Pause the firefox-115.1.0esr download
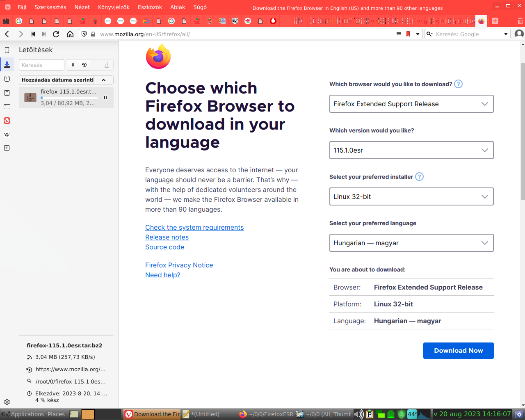Viewport: 525px width, 420px height. click(105, 98)
